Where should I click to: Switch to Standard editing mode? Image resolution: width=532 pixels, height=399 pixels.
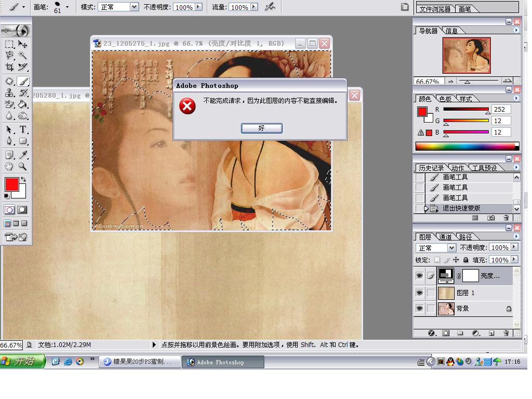[9, 210]
